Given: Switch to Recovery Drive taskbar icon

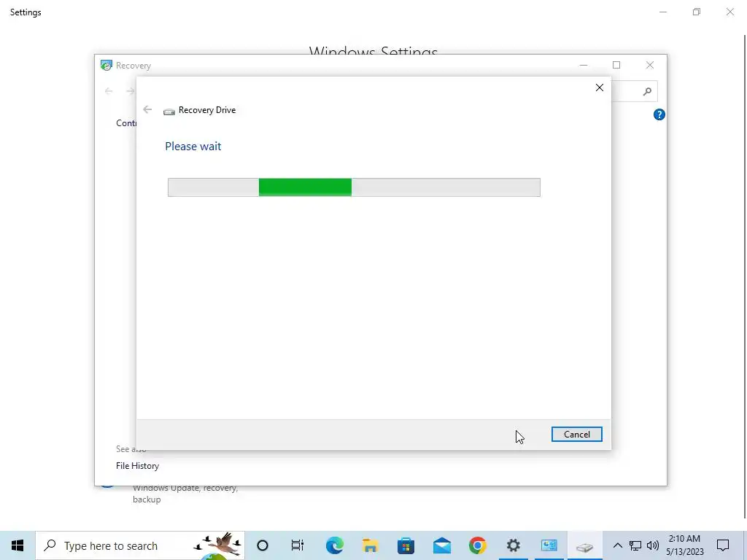Looking at the screenshot, I should pos(584,547).
